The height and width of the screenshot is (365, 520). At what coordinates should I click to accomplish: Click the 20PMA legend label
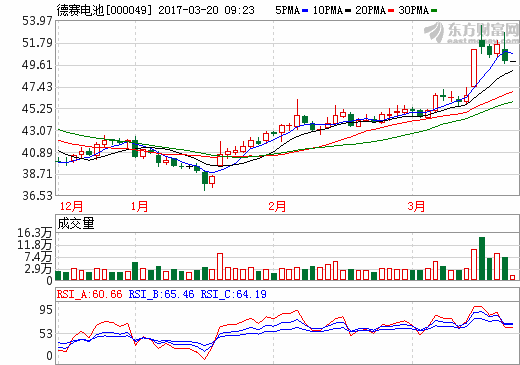pos(370,10)
